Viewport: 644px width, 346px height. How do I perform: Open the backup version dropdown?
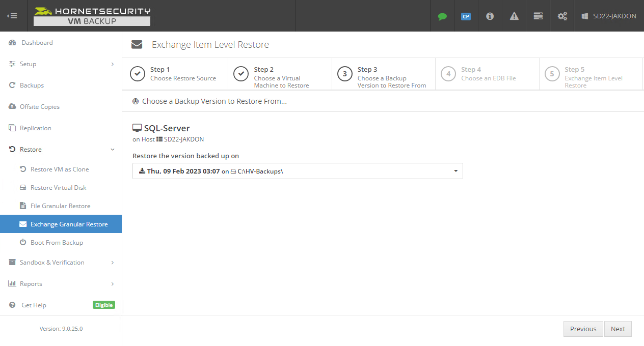coord(298,171)
